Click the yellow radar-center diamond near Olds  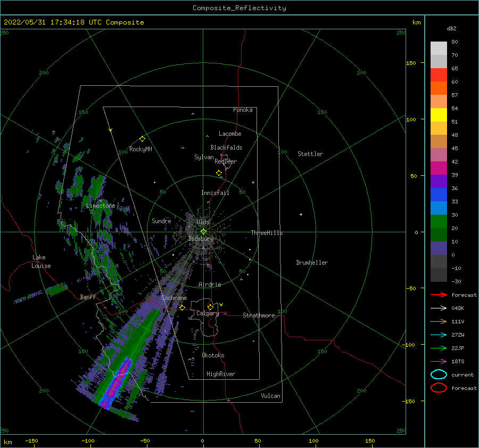pos(203,232)
